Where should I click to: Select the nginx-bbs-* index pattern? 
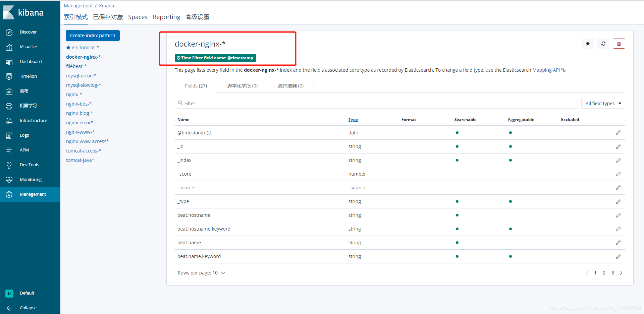click(79, 104)
